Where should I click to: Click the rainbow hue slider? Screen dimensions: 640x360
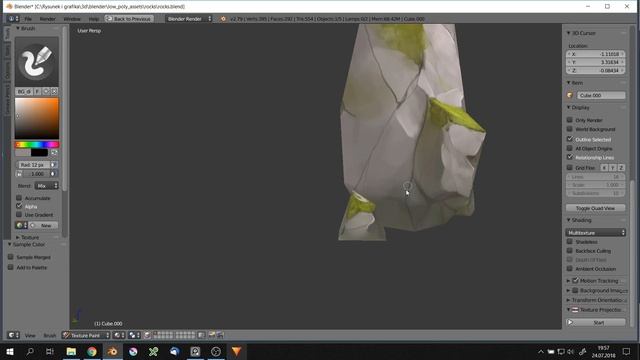37,144
